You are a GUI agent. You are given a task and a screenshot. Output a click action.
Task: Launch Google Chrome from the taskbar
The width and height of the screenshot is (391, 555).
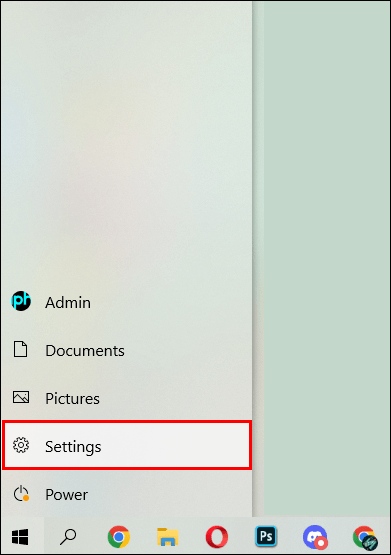tap(119, 537)
